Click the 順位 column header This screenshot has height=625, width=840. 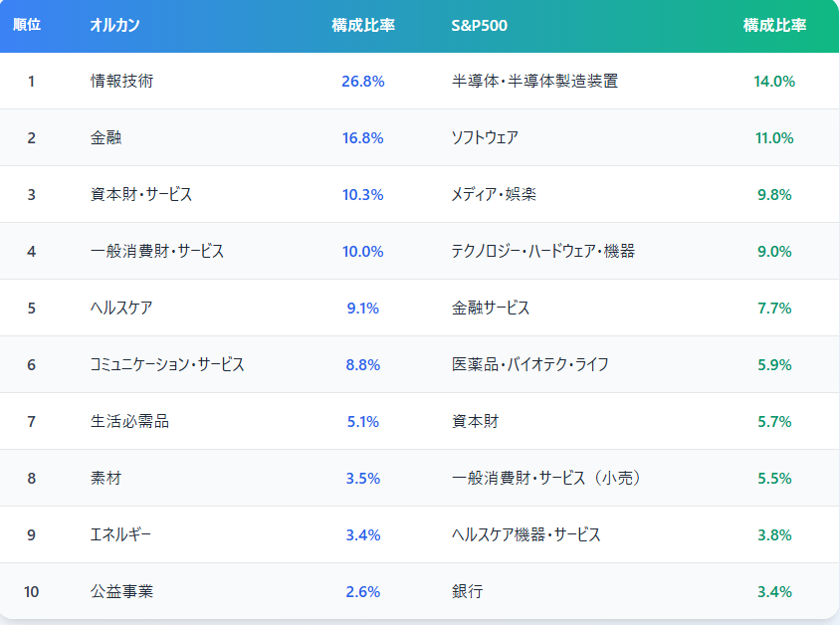click(27, 25)
